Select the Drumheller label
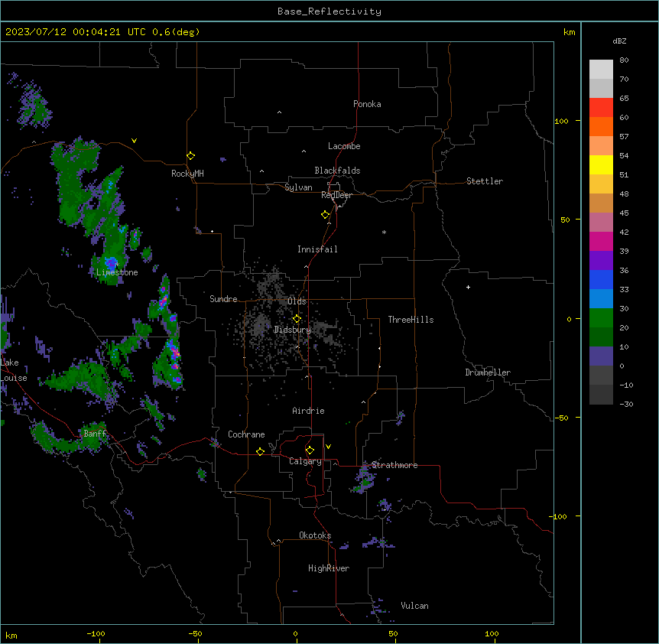Viewport: 659px width, 644px height. point(488,372)
